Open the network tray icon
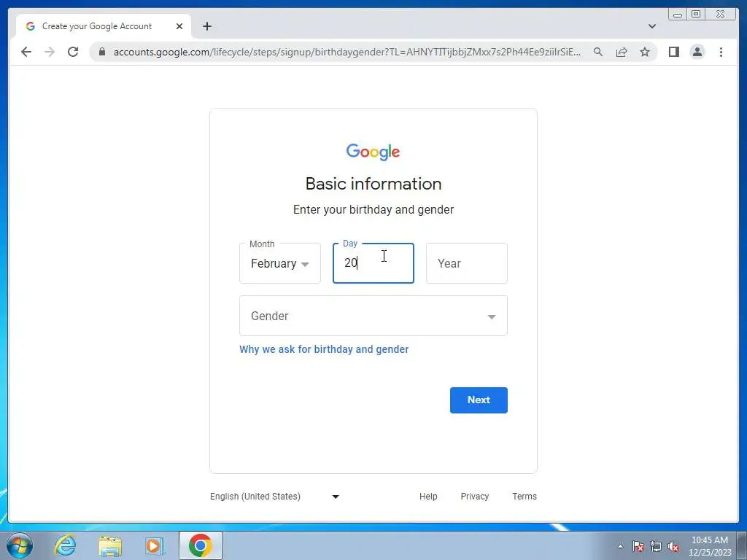The height and width of the screenshot is (560, 747). (x=656, y=546)
